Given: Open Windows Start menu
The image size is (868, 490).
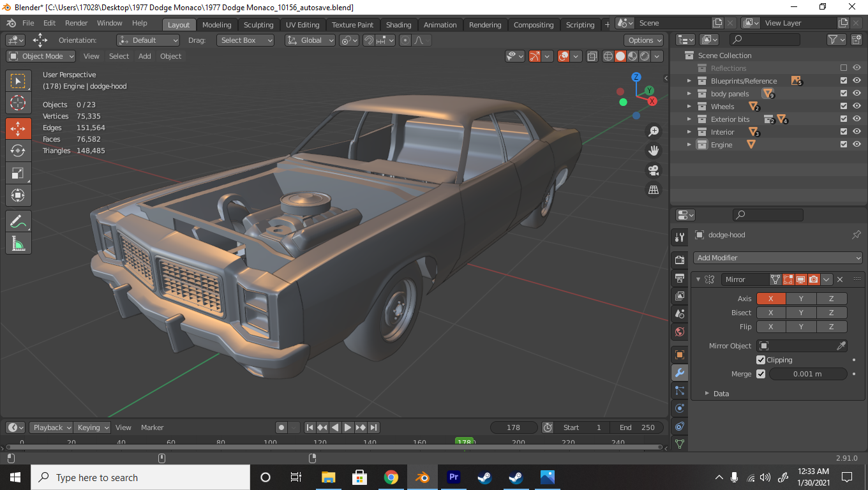Looking at the screenshot, I should (x=15, y=477).
